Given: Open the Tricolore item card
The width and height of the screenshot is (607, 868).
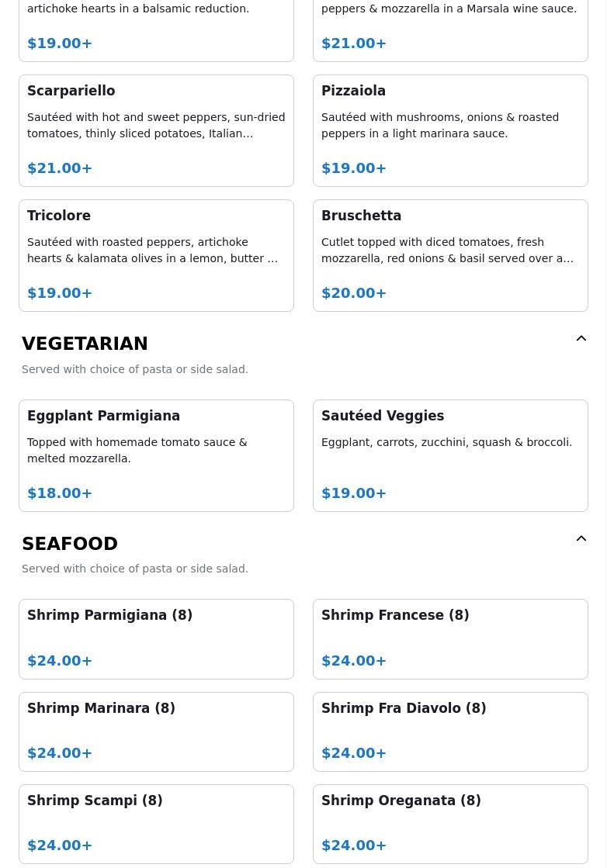Looking at the screenshot, I should [x=156, y=256].
